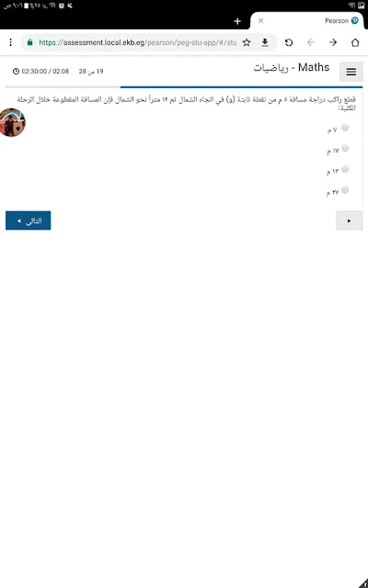368x588 pixels.
Task: Open browser home via house icon
Action: [x=355, y=42]
